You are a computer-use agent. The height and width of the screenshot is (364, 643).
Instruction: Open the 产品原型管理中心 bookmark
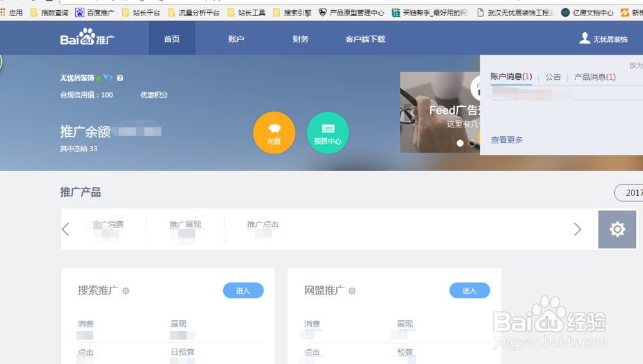click(x=352, y=13)
